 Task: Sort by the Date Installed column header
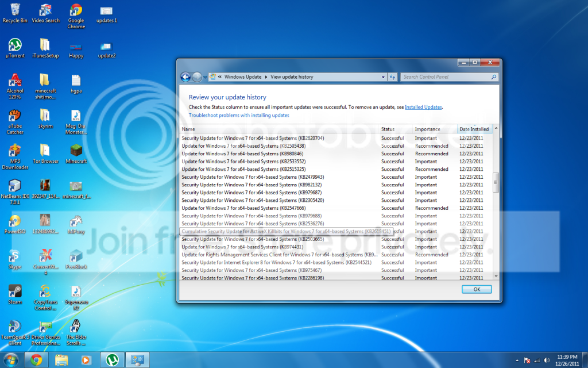point(474,129)
